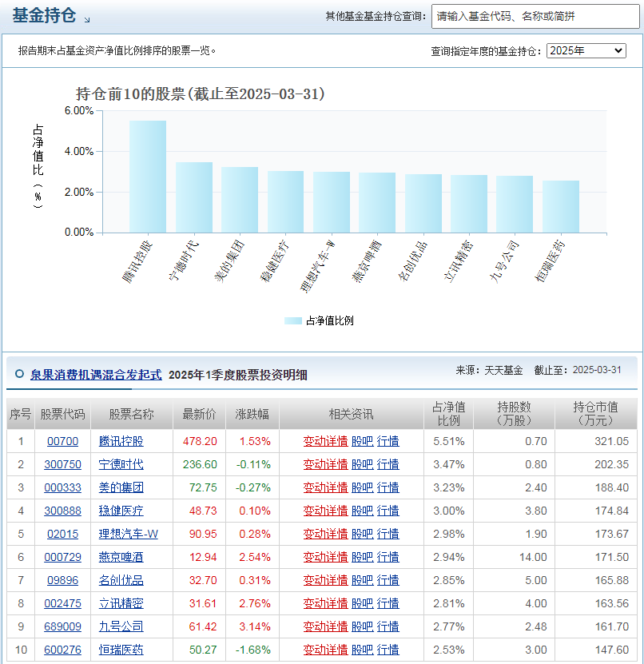Click the 涨跌幅 column header

point(252,414)
